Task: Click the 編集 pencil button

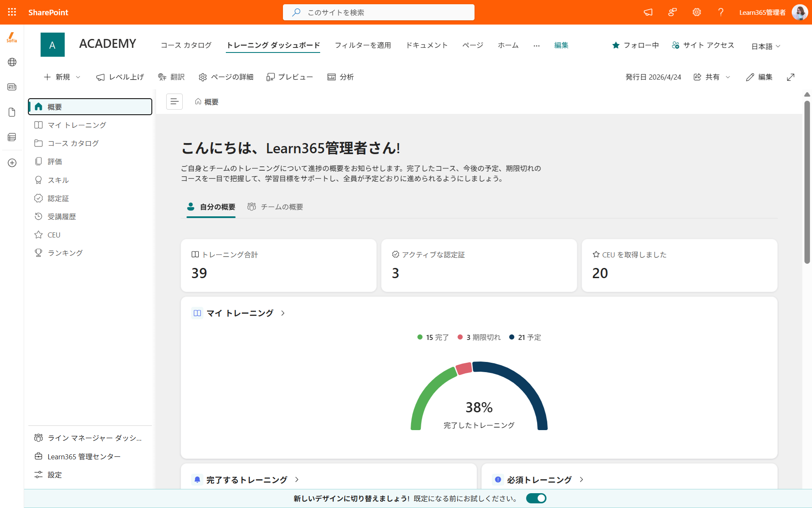Action: point(760,77)
